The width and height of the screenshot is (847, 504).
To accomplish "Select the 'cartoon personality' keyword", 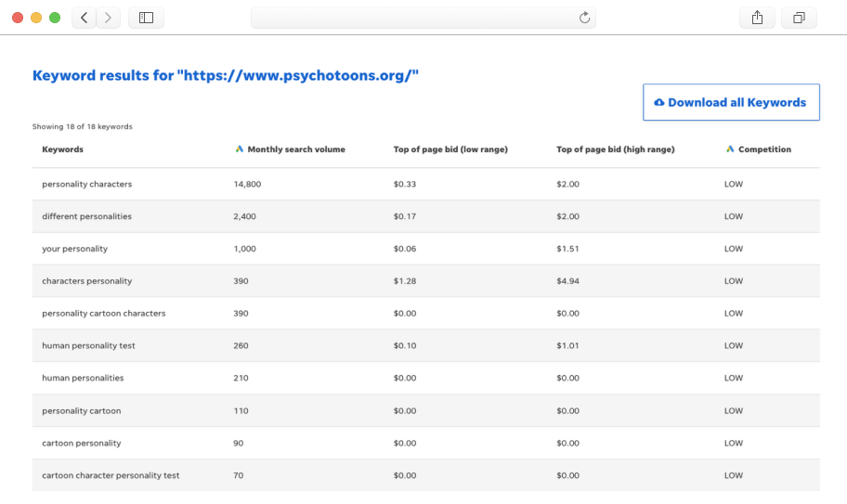I will pos(82,443).
